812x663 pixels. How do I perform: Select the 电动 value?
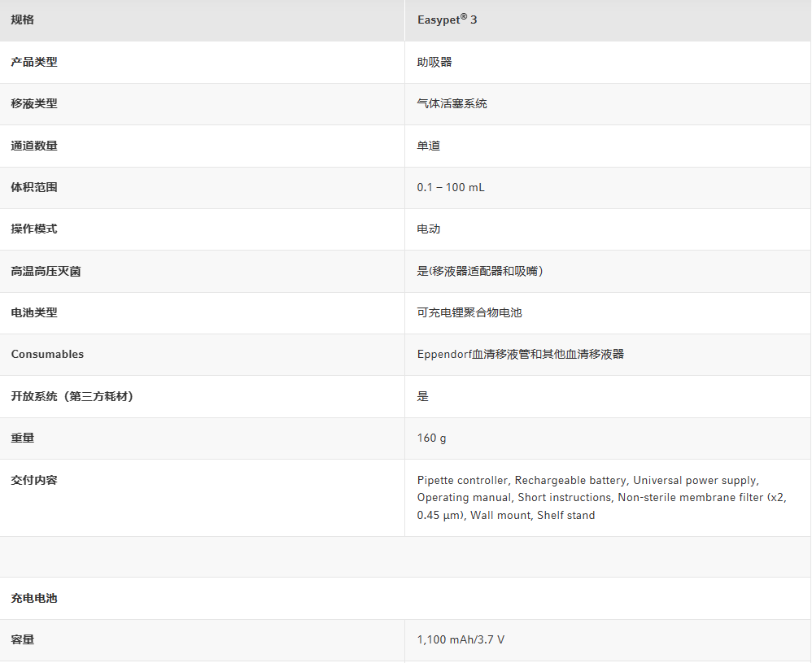point(429,229)
